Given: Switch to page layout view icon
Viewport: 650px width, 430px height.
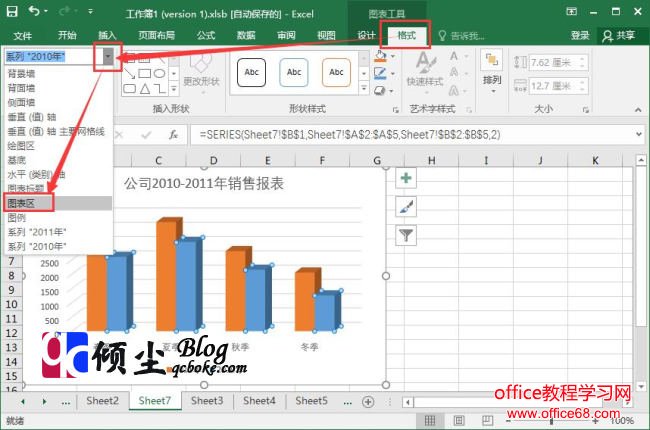Looking at the screenshot, I should (x=458, y=421).
